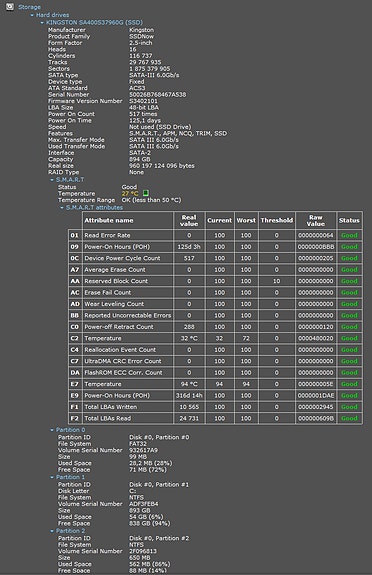Click threshold value 10 for Reserved Block Count
Screen dimensions: 372x575
(x=277, y=281)
